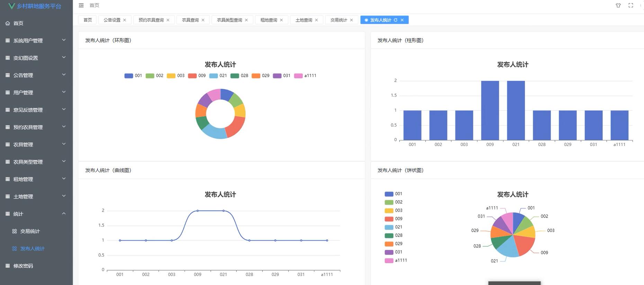Click the 021 light-blue swatch in pie legend

(x=389, y=227)
